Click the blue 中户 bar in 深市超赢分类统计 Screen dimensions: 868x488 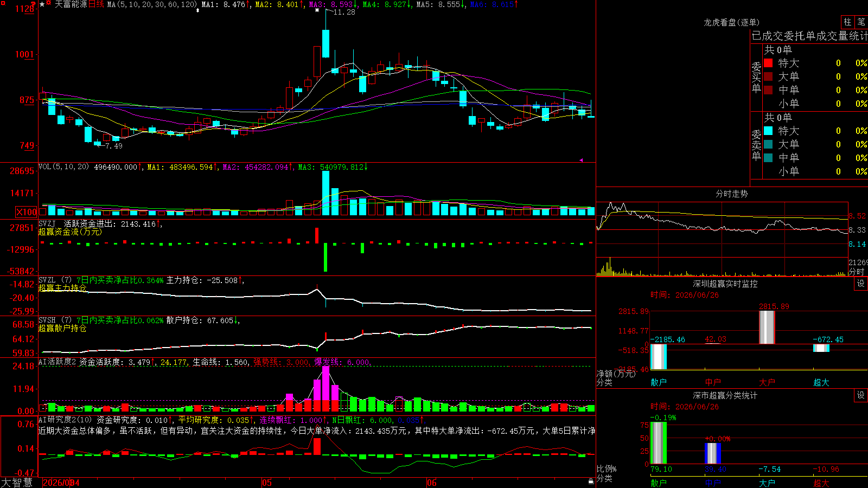tap(713, 453)
